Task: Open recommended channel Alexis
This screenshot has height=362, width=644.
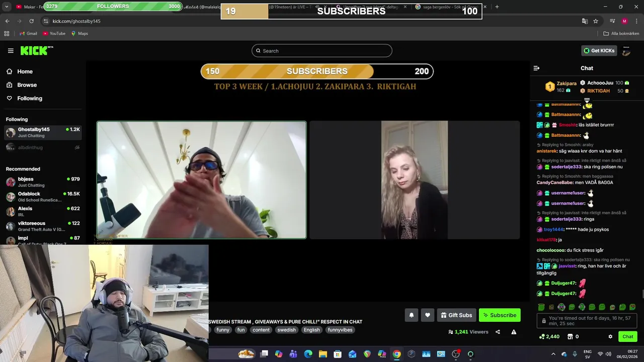Action: point(43,211)
